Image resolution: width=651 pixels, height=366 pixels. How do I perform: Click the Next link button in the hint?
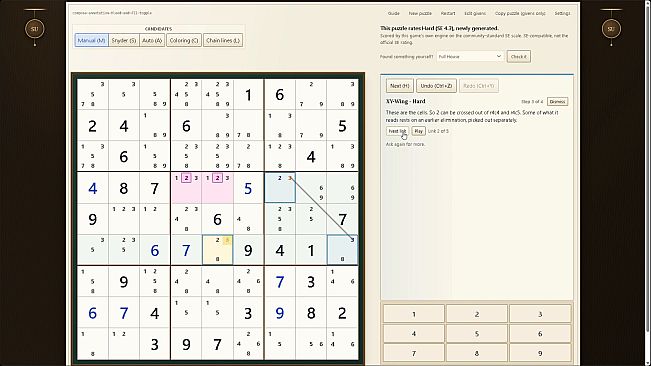397,131
